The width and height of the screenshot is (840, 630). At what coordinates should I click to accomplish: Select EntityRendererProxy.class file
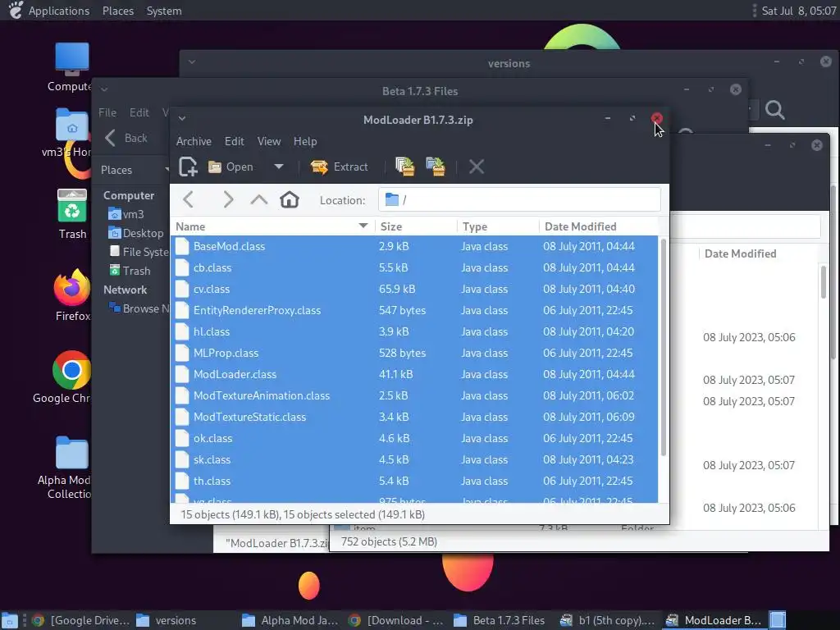[414, 311]
